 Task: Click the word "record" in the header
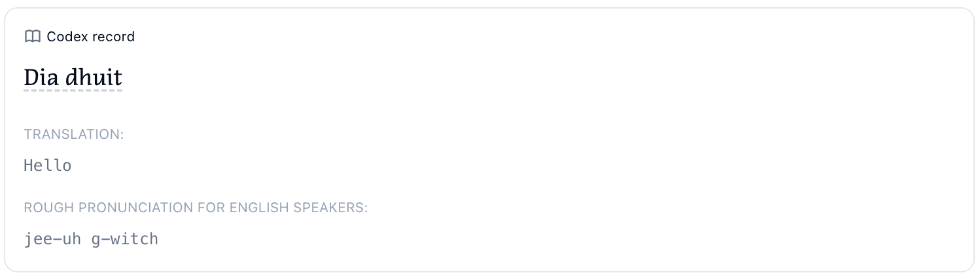[x=111, y=37]
